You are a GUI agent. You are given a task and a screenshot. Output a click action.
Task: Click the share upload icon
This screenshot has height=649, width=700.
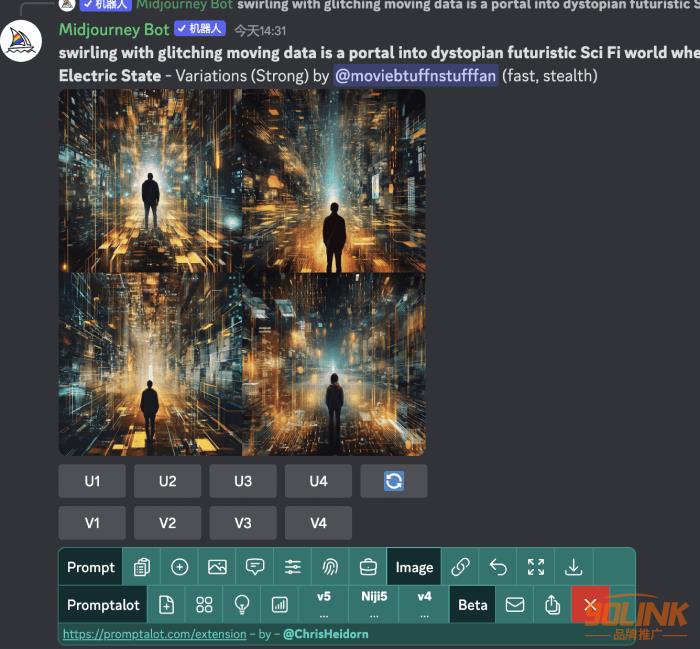552,605
